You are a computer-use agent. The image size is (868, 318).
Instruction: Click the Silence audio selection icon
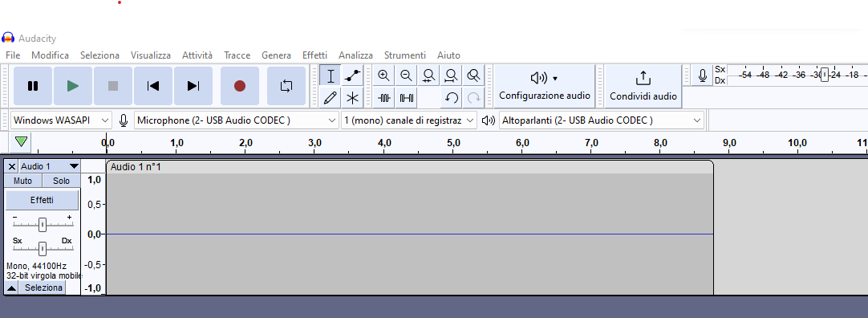click(406, 98)
